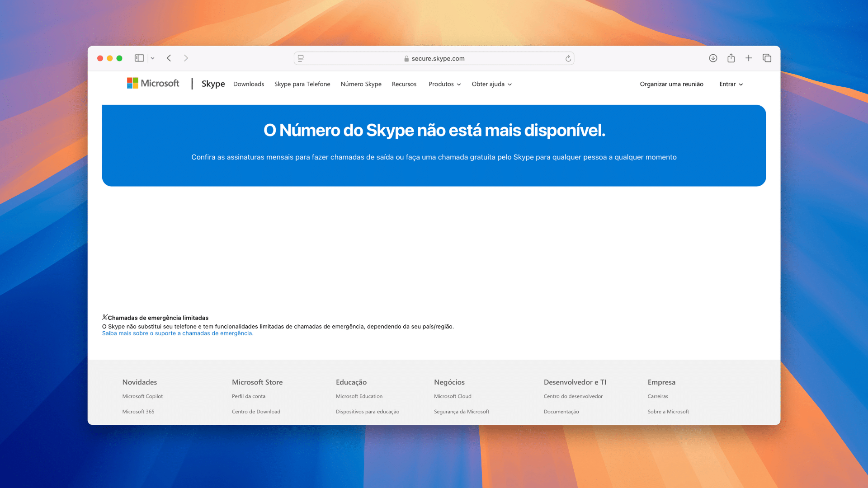Expand the Obter ajuda dropdown
Viewport: 868px width, 488px height.
[x=492, y=84]
